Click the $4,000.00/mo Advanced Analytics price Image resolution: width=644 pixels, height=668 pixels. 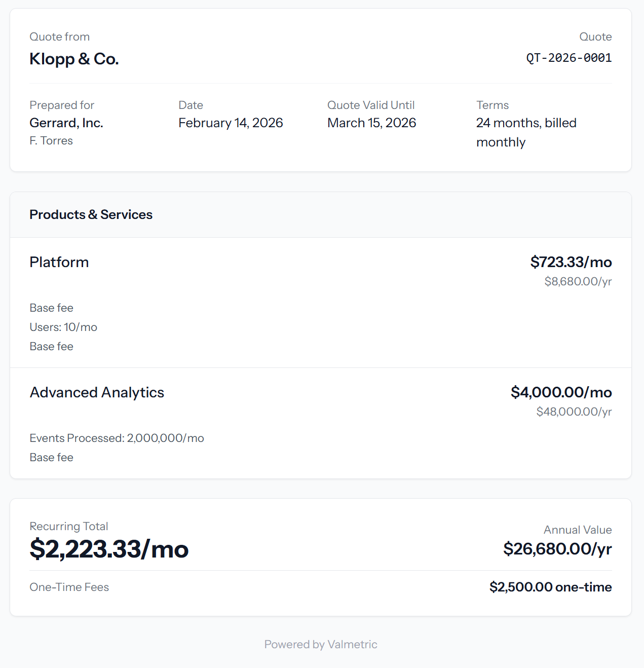pos(561,392)
